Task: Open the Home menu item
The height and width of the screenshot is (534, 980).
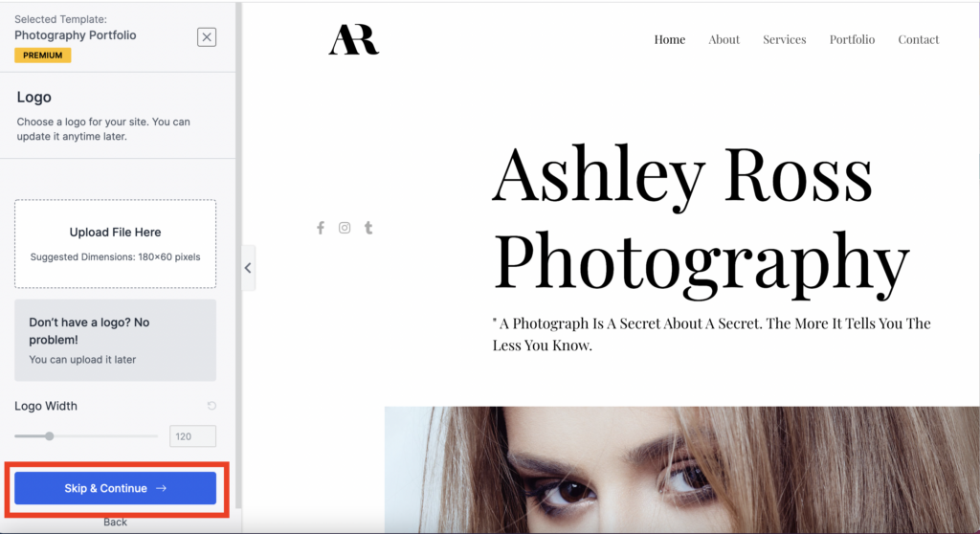Action: (669, 39)
